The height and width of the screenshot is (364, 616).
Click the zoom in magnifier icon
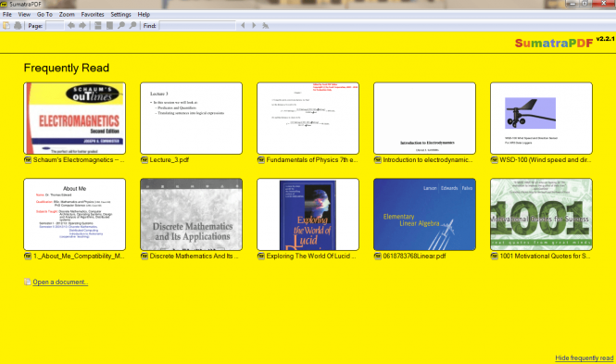point(132,26)
